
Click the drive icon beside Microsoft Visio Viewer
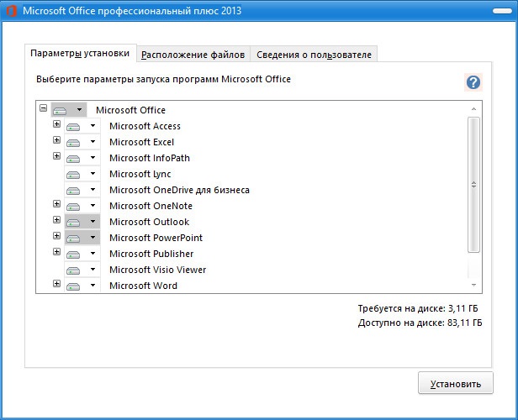pos(73,270)
